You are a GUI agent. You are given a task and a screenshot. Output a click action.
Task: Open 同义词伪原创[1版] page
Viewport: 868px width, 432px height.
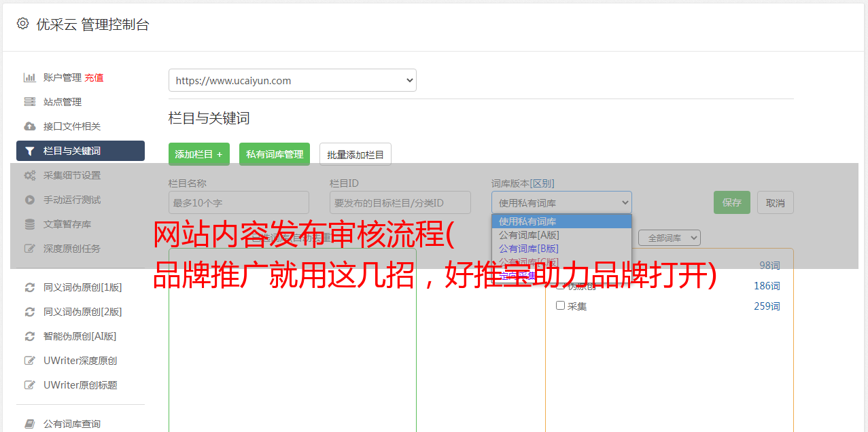click(x=83, y=287)
